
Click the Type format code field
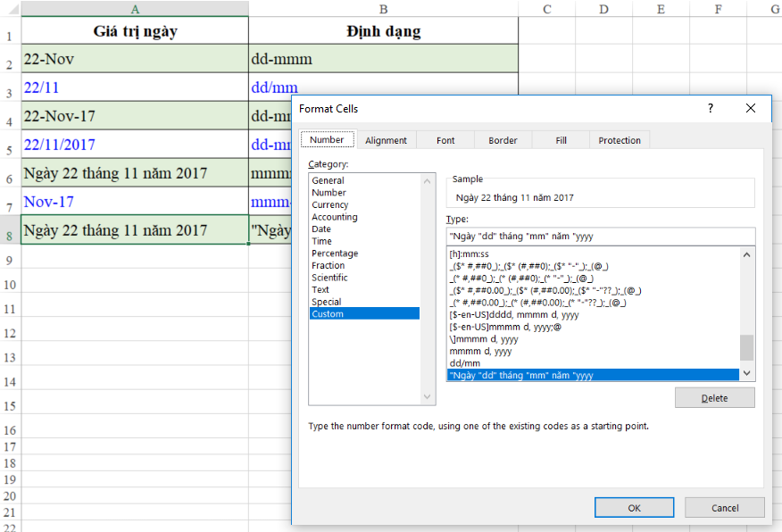(x=600, y=237)
